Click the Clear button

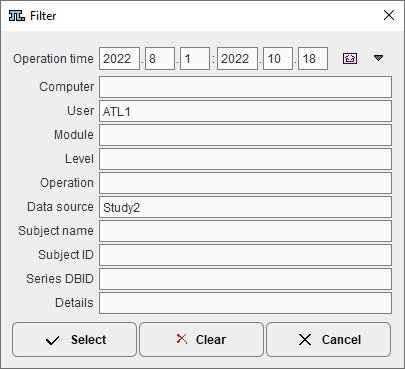tap(201, 339)
